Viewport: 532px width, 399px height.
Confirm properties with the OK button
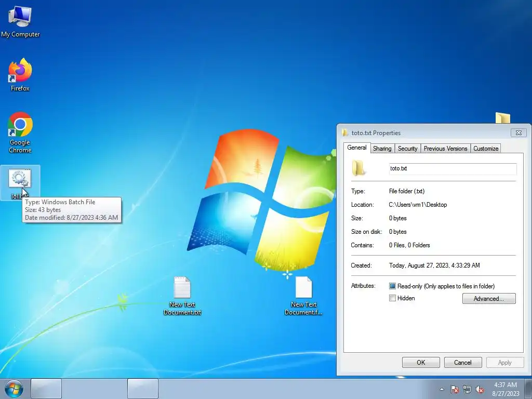point(421,362)
